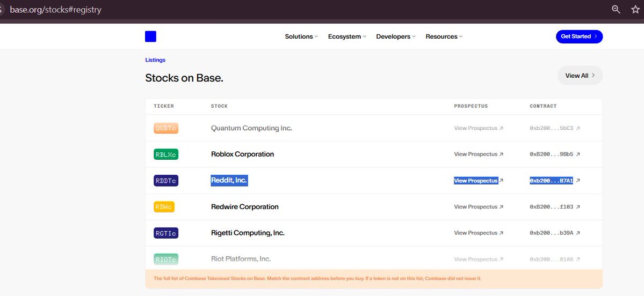Click the Redwire prospectus external-link arrow

(x=501, y=207)
